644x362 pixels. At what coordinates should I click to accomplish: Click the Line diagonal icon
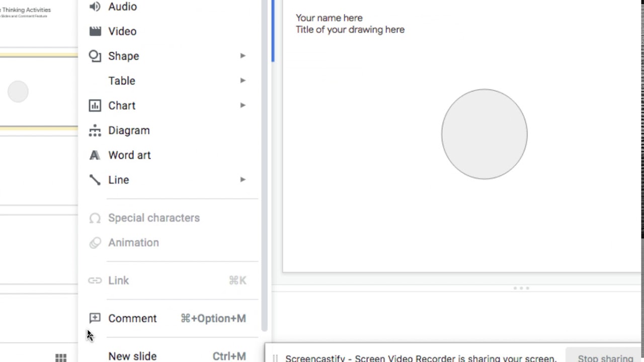coord(95,179)
